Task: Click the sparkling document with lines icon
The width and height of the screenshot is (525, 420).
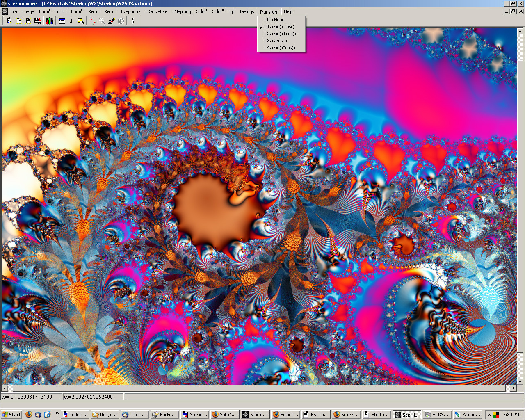Action: click(x=28, y=21)
